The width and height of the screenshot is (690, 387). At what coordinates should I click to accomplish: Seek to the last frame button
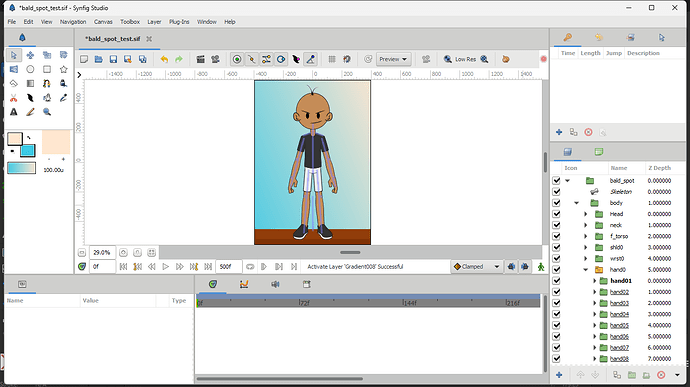(208, 266)
